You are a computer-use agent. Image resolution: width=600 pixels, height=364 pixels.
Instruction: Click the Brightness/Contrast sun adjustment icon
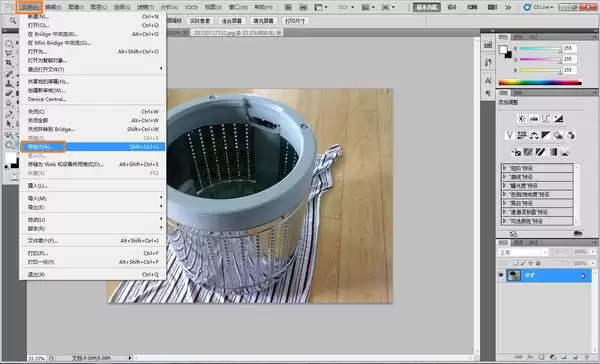[522, 119]
